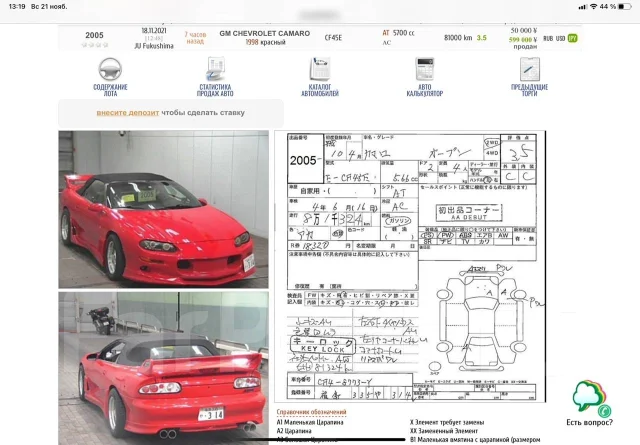Click the 5700 cc engine volume text

[404, 33]
